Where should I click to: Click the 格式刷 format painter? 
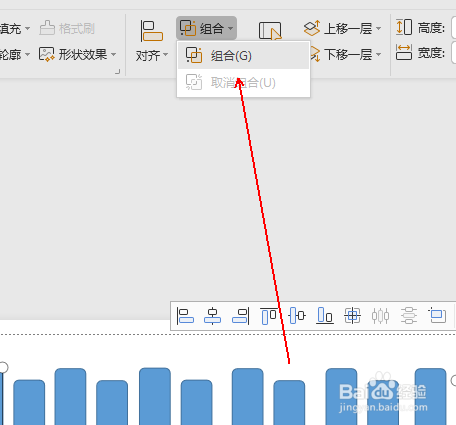point(67,29)
